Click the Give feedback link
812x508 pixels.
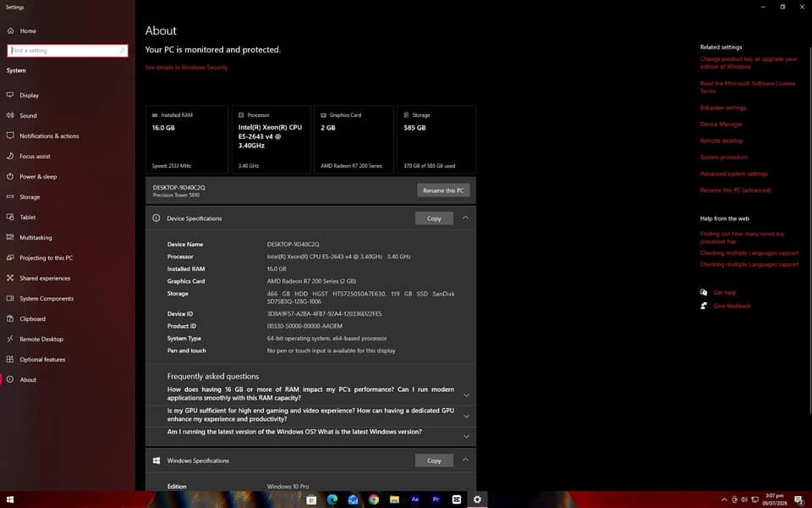coord(732,306)
